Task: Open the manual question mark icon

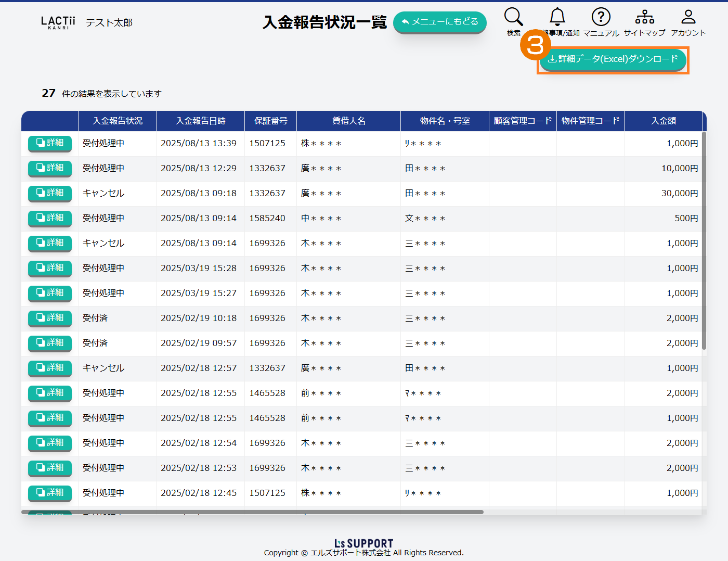Action: tap(601, 18)
